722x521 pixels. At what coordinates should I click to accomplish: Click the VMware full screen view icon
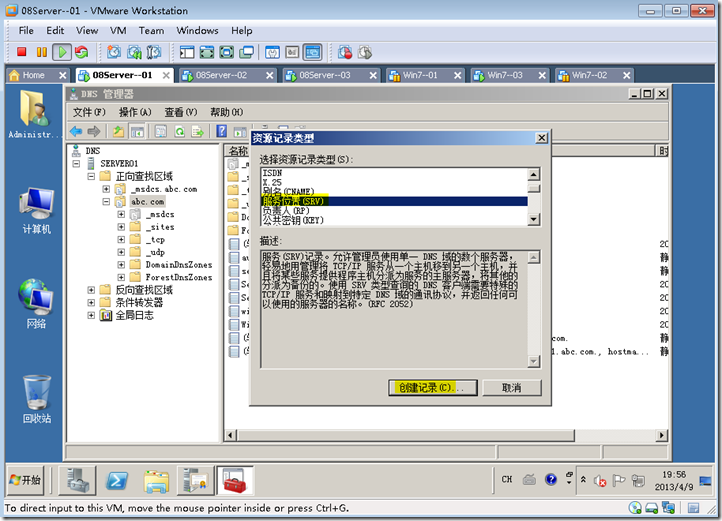(226, 52)
